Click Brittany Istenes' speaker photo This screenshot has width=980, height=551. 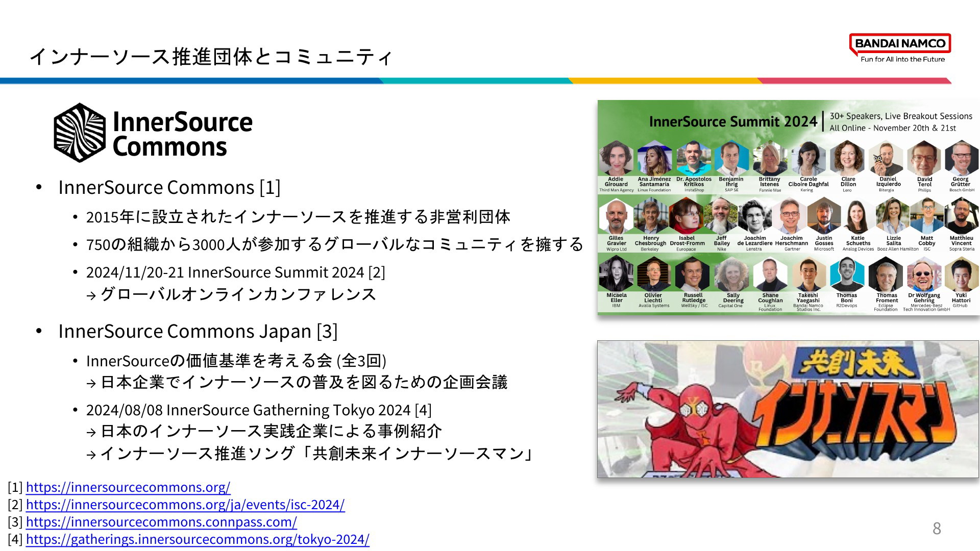769,159
